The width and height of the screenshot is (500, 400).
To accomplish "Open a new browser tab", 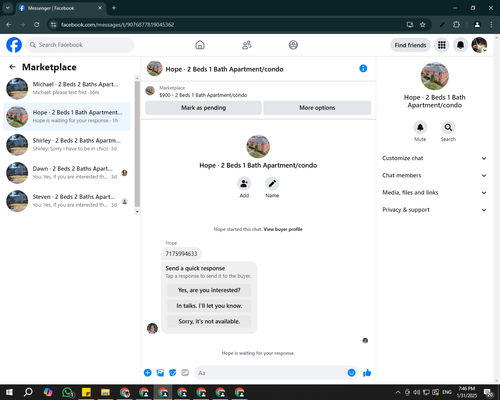I will (114, 8).
